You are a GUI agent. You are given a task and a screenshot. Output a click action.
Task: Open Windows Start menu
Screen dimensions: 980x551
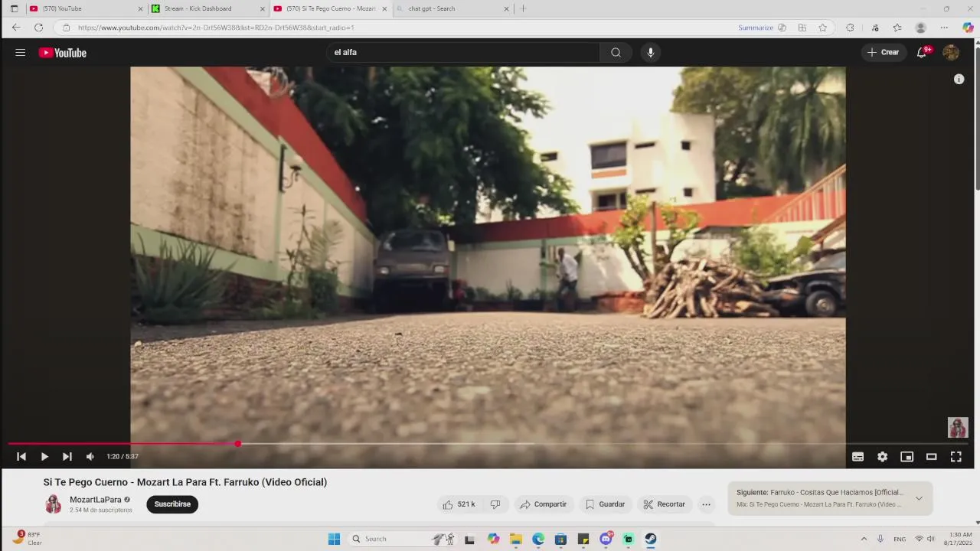coord(334,539)
